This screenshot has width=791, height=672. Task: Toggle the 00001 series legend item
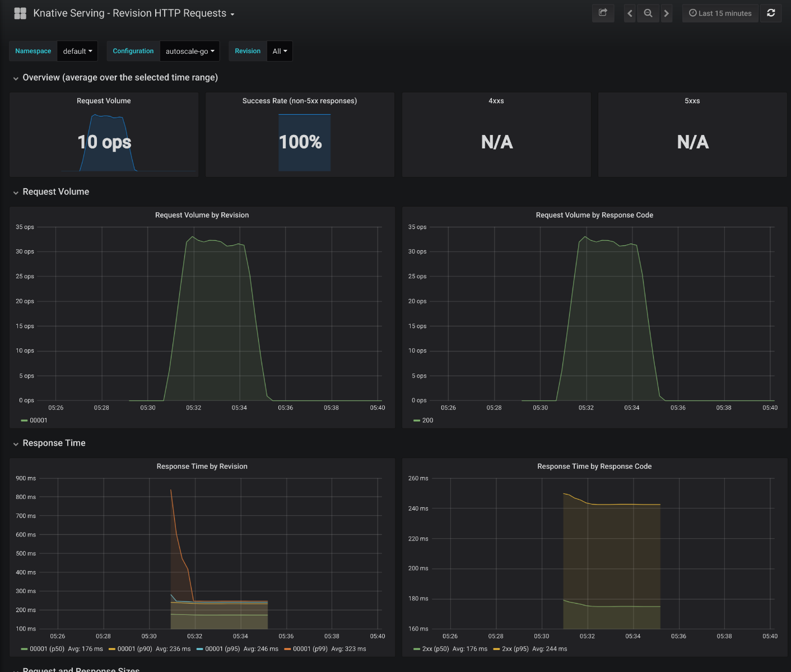click(38, 420)
